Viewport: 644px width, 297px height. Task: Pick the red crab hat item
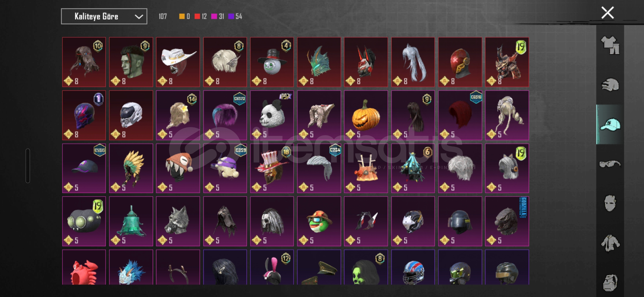pos(84,267)
